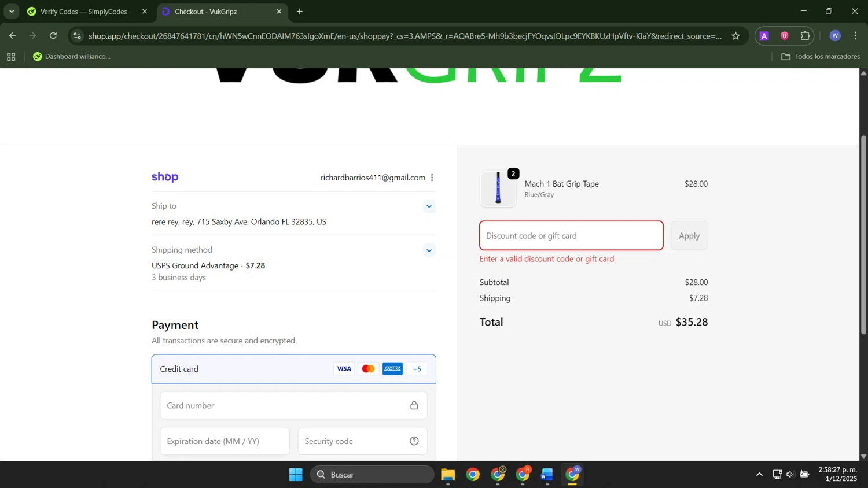
Task: Close the Checkout - VukGripz tab
Action: tap(279, 12)
